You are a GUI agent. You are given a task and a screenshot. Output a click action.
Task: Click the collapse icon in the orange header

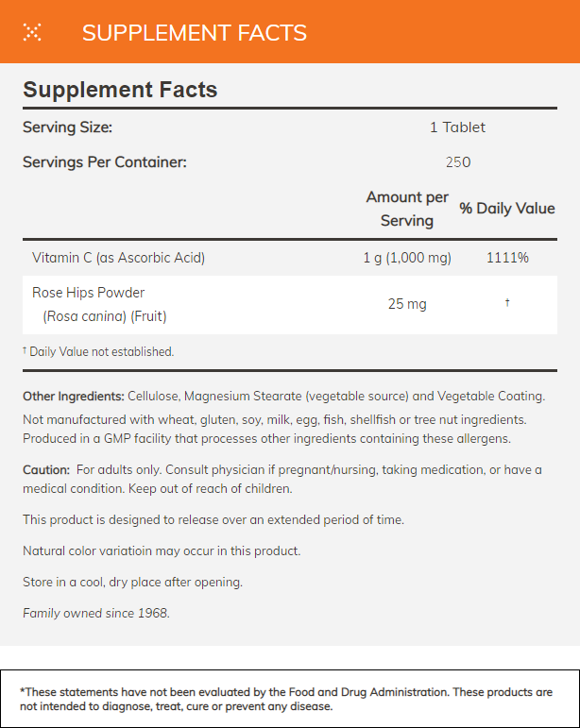32,32
